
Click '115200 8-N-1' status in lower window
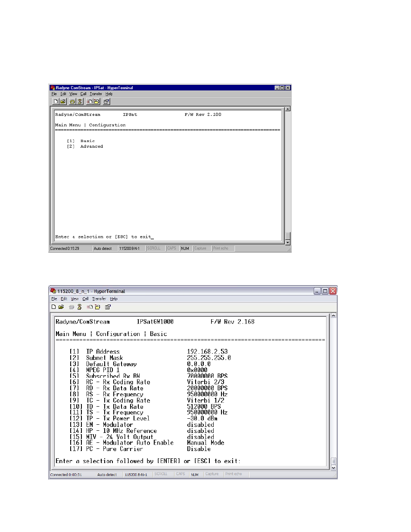(x=136, y=475)
